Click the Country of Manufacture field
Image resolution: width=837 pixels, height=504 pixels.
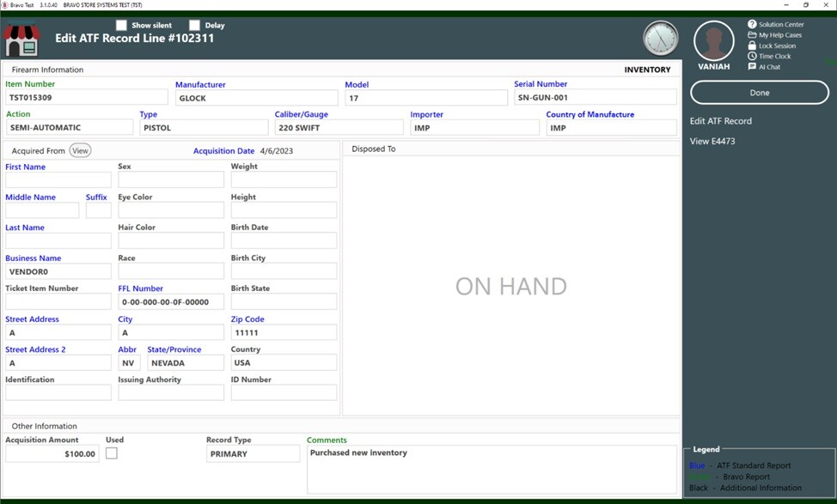(611, 128)
